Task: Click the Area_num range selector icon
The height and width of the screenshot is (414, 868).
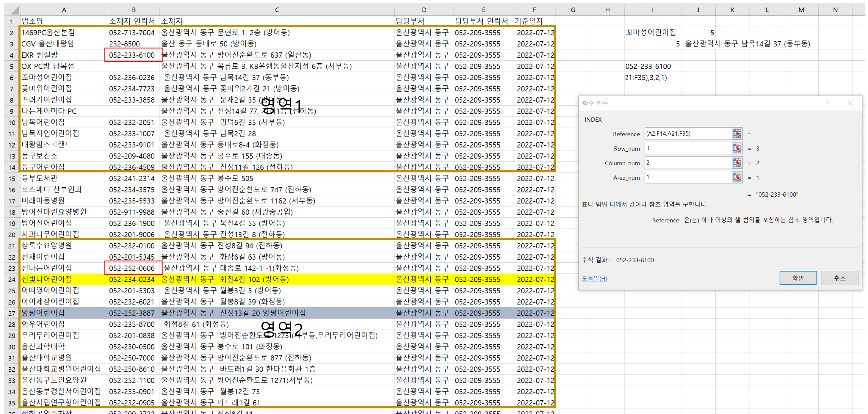Action: (737, 177)
